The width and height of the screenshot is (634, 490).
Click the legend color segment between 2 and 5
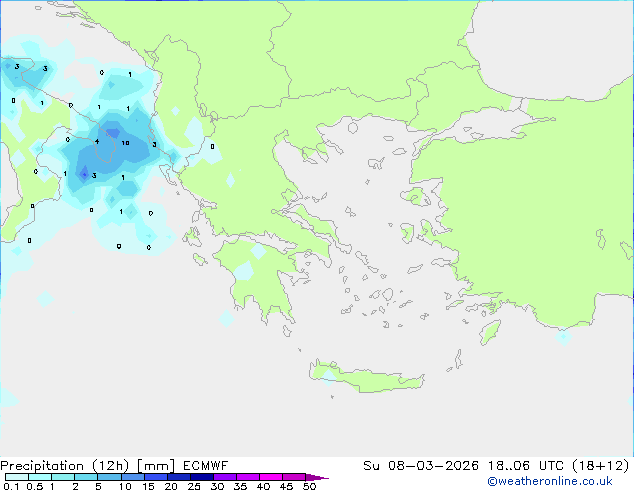[86, 477]
